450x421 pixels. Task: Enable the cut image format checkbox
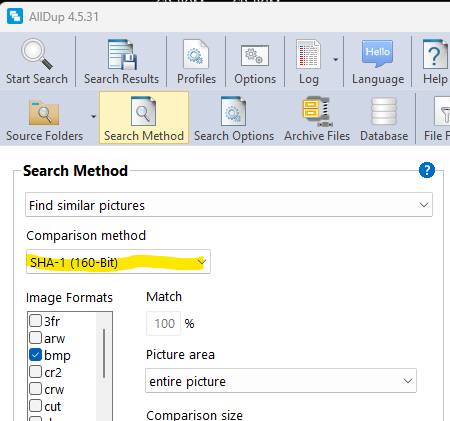click(x=35, y=406)
